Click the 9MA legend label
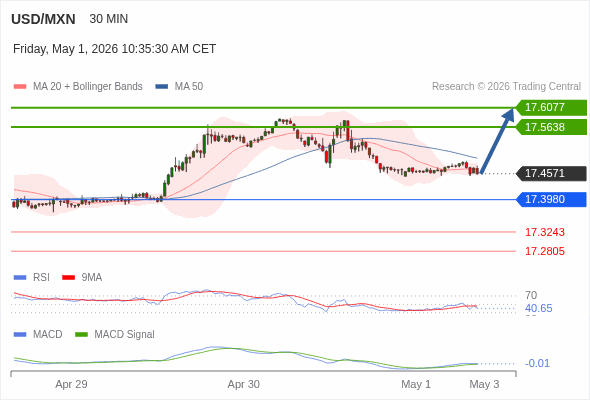The height and width of the screenshot is (400, 590). tap(92, 278)
